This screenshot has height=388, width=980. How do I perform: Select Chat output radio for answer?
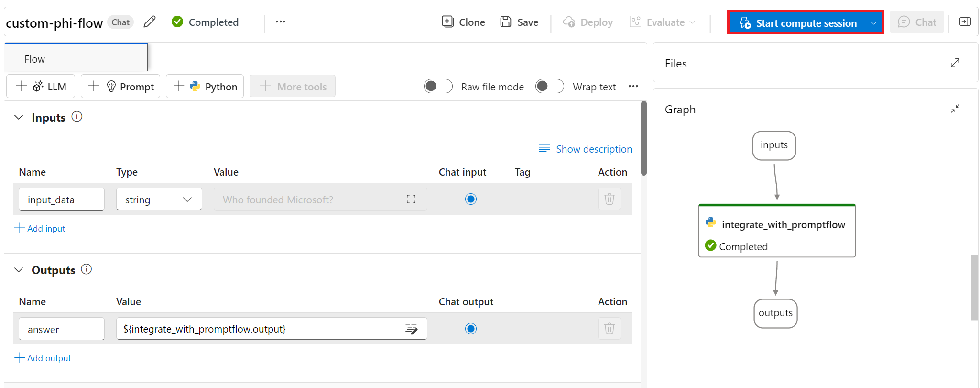471,329
